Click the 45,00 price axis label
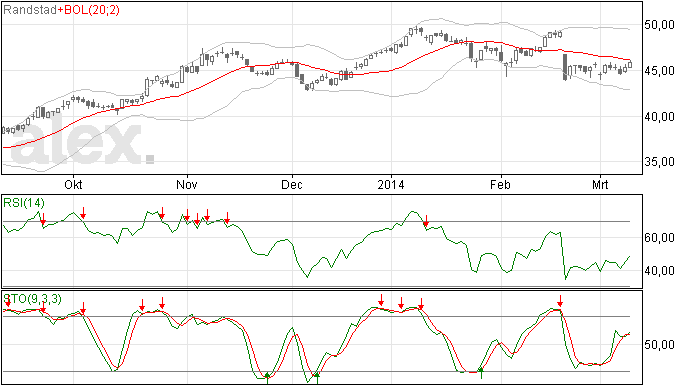The height and width of the screenshot is (387, 690). pos(659,70)
